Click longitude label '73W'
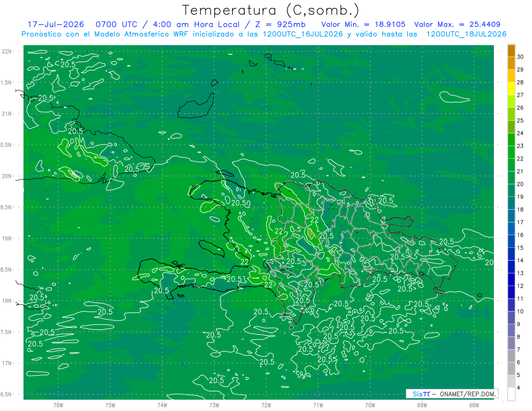Viewport: 532px width, 411px height. point(214,405)
